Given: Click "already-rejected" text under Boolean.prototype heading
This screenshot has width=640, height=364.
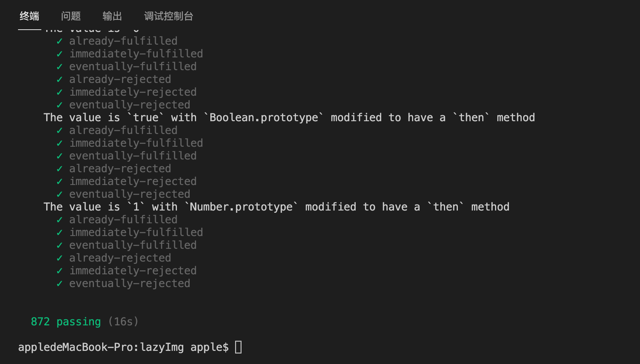Looking at the screenshot, I should [120, 168].
